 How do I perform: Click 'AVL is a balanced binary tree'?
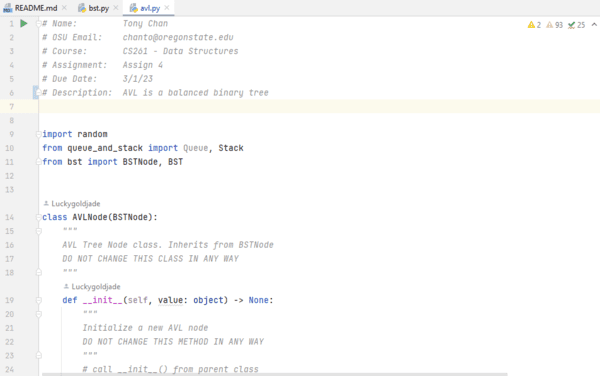click(196, 93)
